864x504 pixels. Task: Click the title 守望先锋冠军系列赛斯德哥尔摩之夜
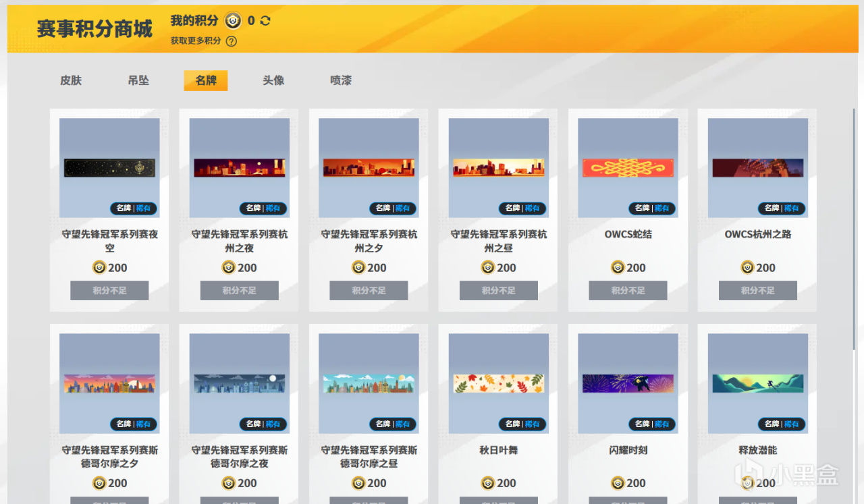[x=240, y=457]
